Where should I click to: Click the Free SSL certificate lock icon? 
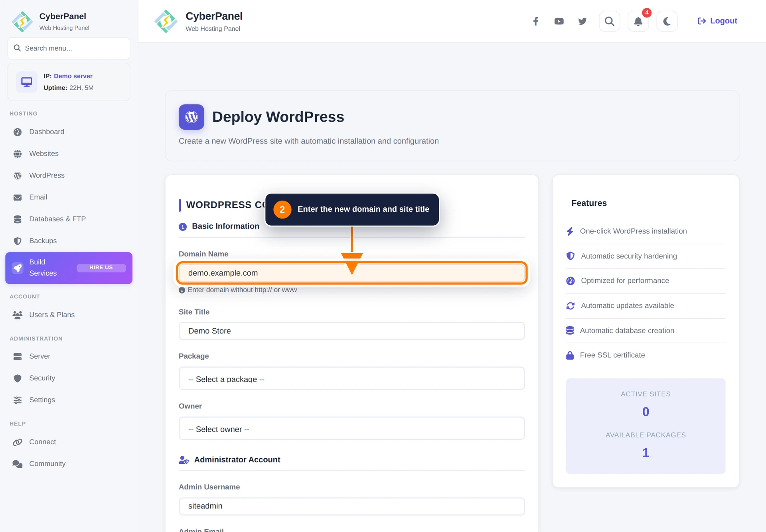[570, 355]
